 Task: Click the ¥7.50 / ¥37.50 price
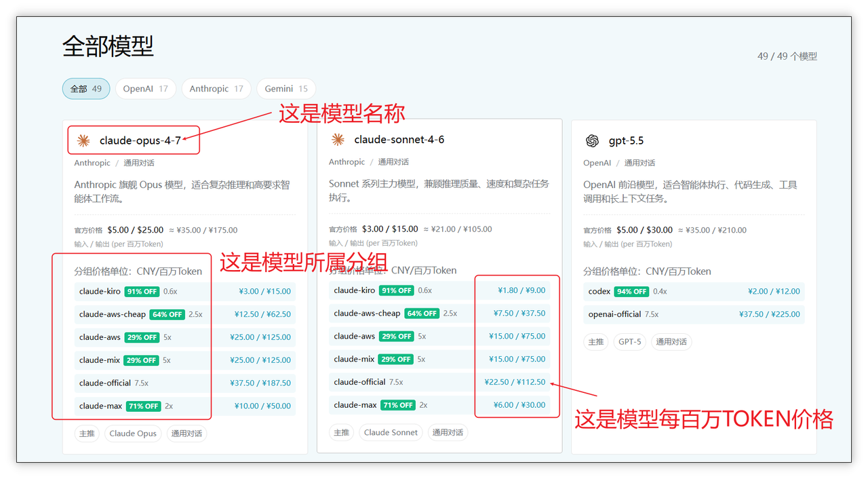[x=519, y=313]
